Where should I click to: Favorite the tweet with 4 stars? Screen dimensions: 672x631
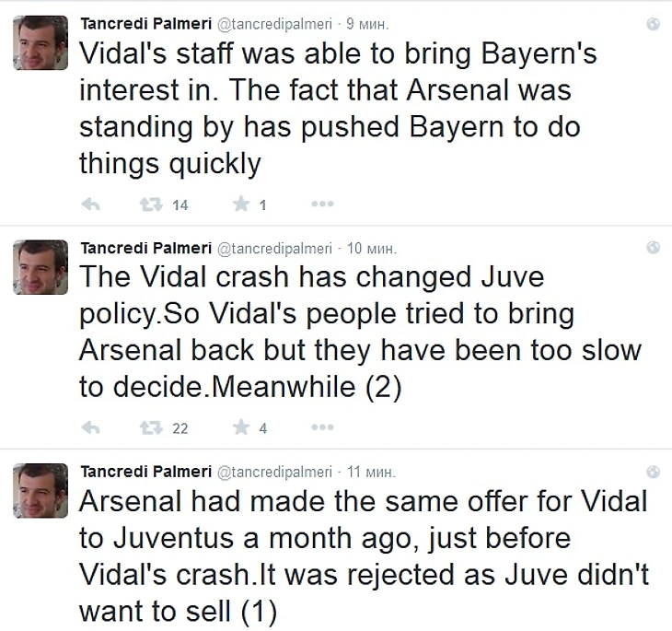point(241,427)
